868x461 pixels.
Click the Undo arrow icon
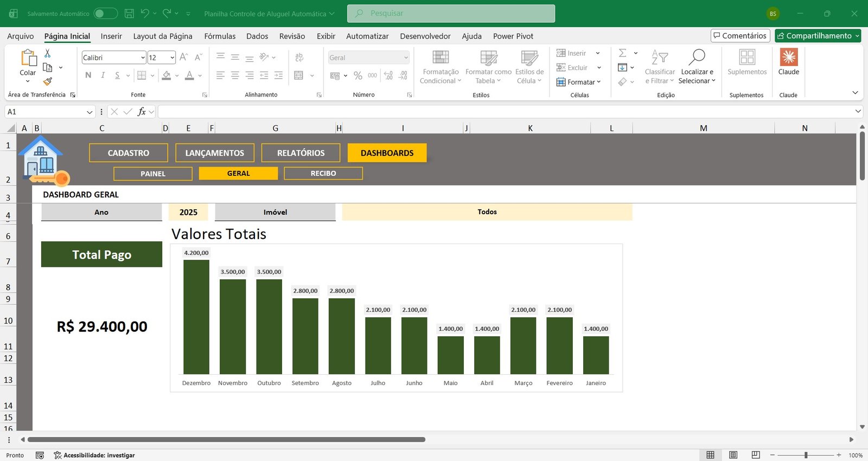pyautogui.click(x=145, y=13)
